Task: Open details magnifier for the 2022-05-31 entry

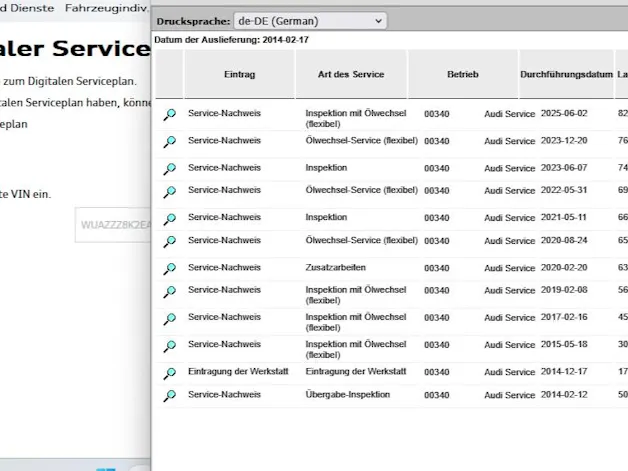Action: pyautogui.click(x=169, y=192)
